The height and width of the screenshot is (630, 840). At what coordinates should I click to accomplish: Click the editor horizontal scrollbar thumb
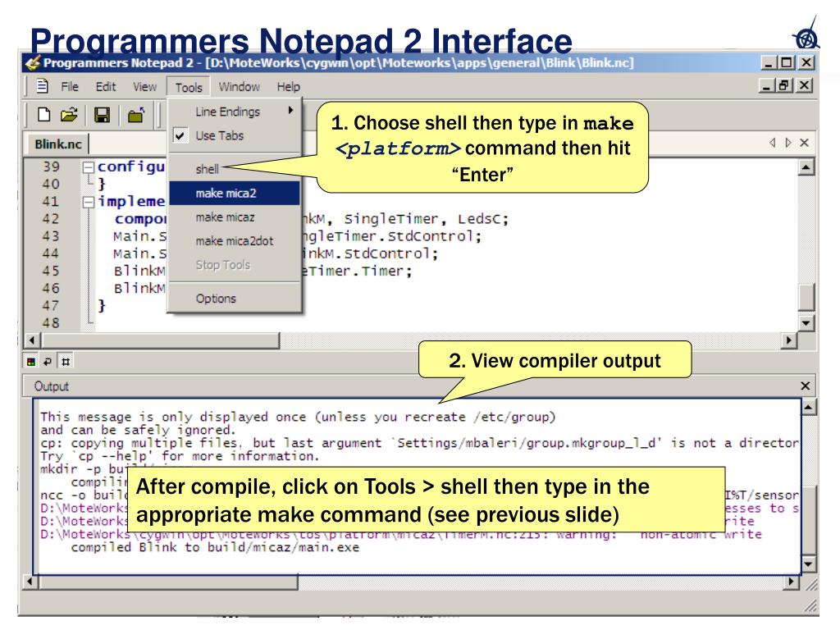click(x=161, y=340)
